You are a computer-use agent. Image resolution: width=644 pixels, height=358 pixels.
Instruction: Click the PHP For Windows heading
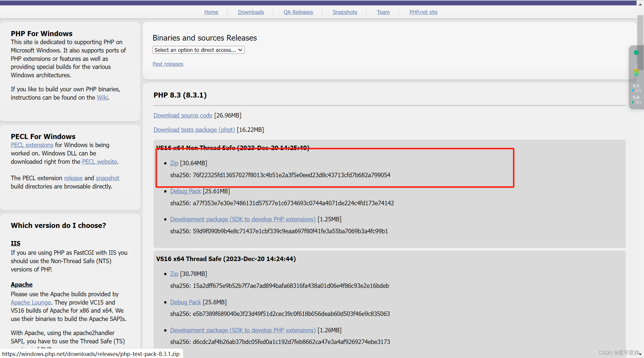click(41, 34)
